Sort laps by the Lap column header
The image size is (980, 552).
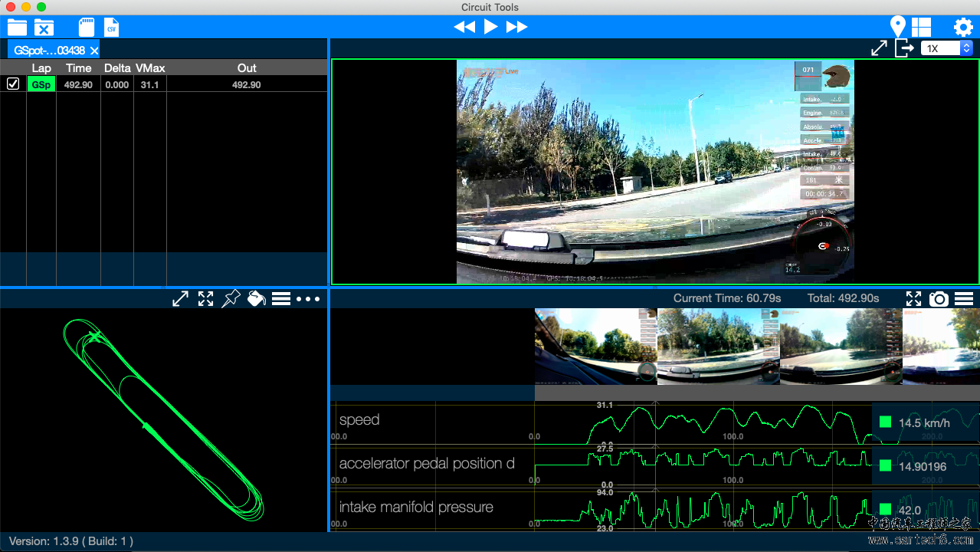pos(41,68)
